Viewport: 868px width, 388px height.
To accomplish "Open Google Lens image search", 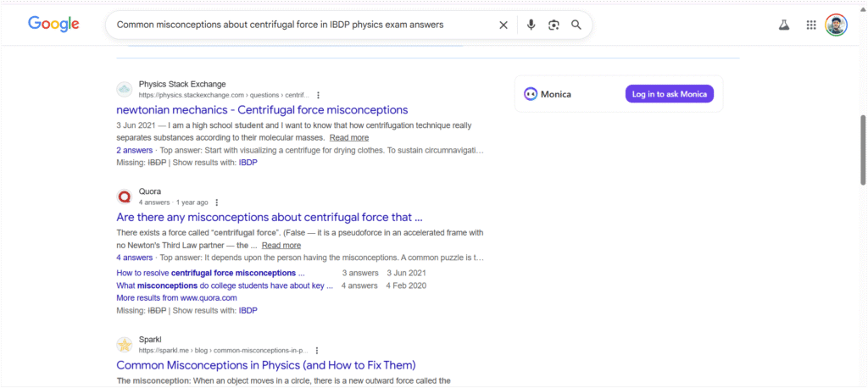I will tap(554, 25).
